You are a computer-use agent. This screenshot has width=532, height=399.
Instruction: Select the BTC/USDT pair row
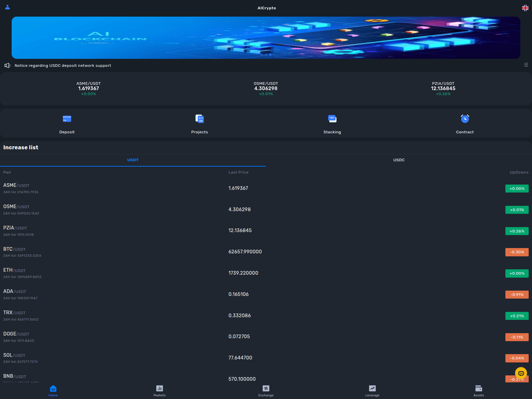pyautogui.click(x=266, y=252)
